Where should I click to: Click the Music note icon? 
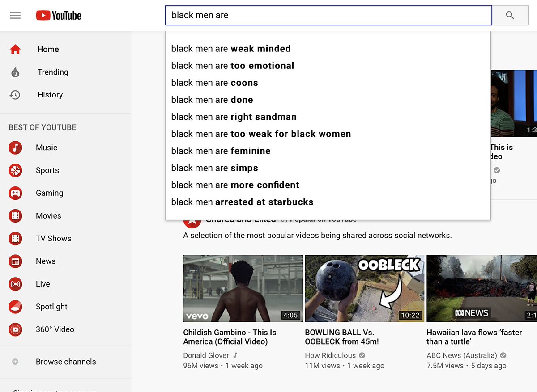click(x=15, y=148)
